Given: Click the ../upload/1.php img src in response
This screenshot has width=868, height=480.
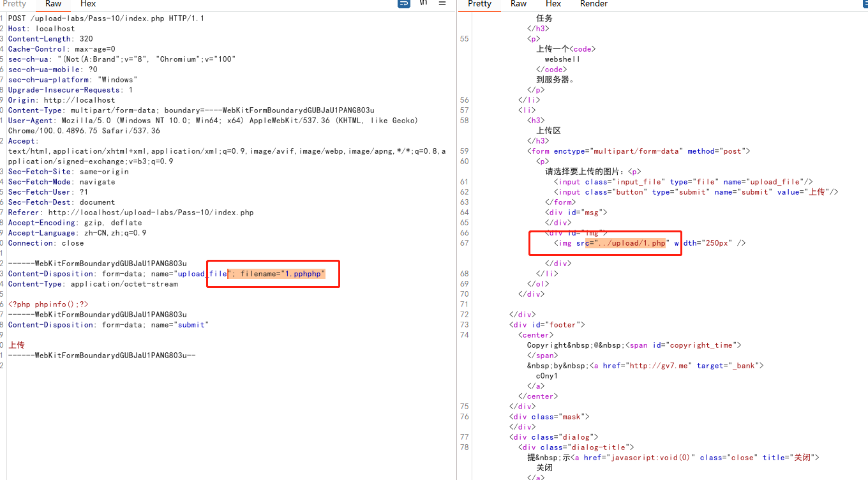Looking at the screenshot, I should [x=631, y=243].
